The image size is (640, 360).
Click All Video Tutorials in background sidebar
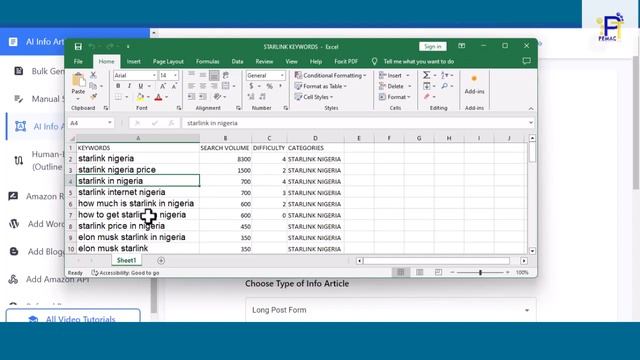click(x=73, y=316)
